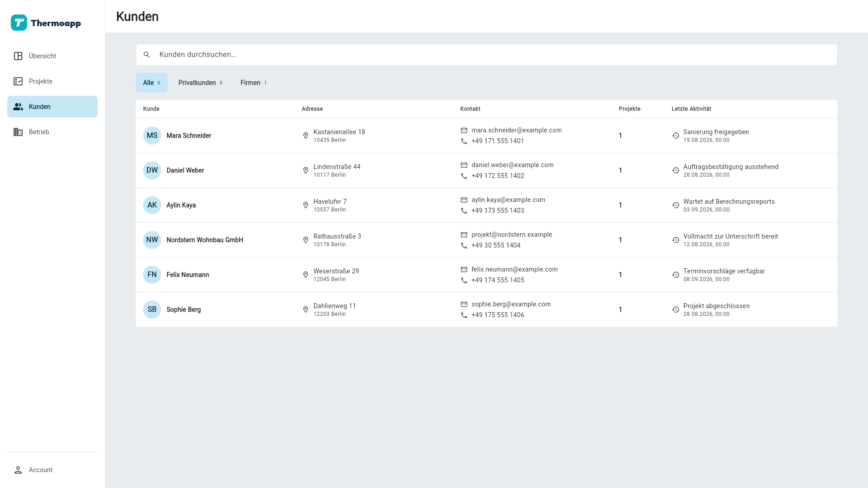Image resolution: width=868 pixels, height=488 pixels.
Task: Select the Alle filter tab
Action: click(x=152, y=83)
